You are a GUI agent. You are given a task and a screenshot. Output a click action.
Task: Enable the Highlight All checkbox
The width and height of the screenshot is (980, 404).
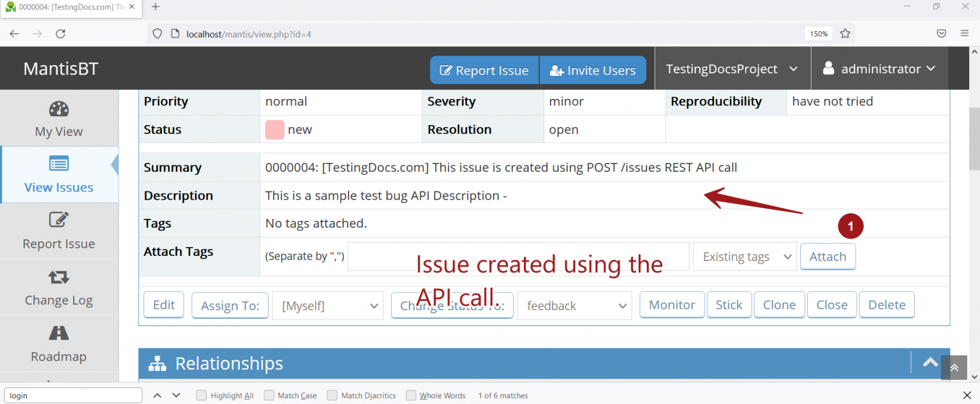pos(201,395)
